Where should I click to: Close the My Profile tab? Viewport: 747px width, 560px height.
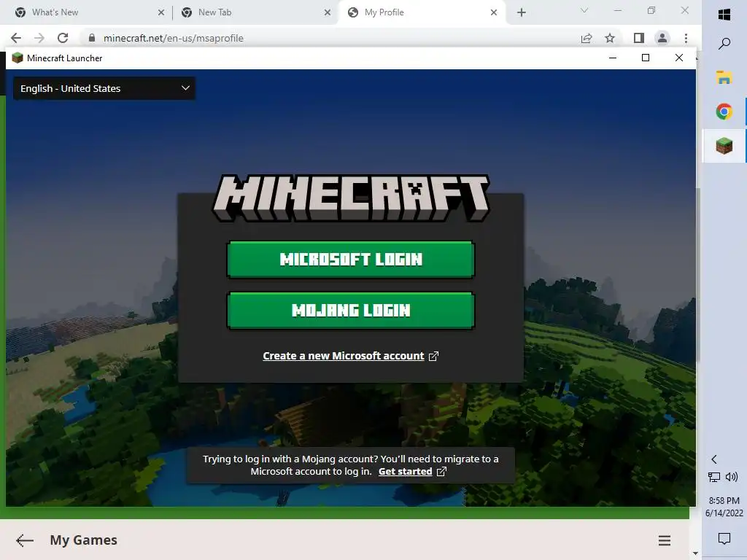pyautogui.click(x=494, y=12)
